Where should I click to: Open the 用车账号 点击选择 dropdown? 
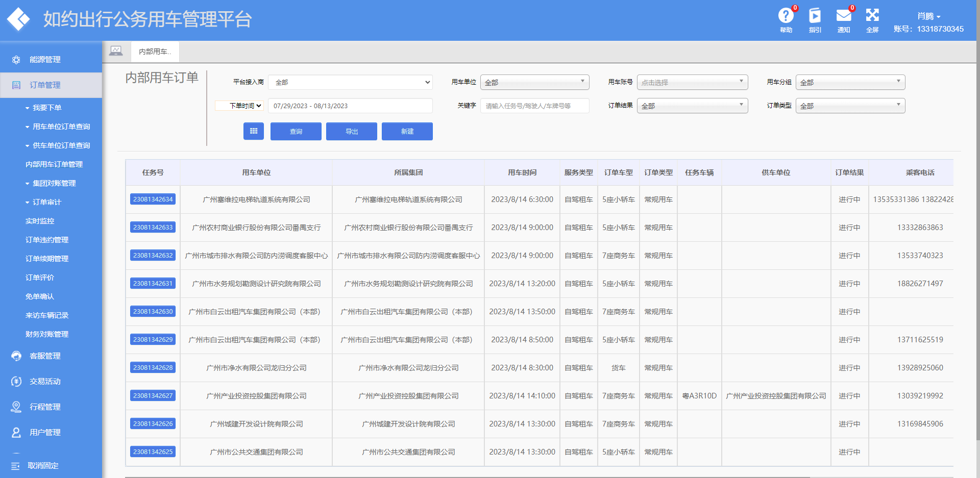(x=692, y=82)
